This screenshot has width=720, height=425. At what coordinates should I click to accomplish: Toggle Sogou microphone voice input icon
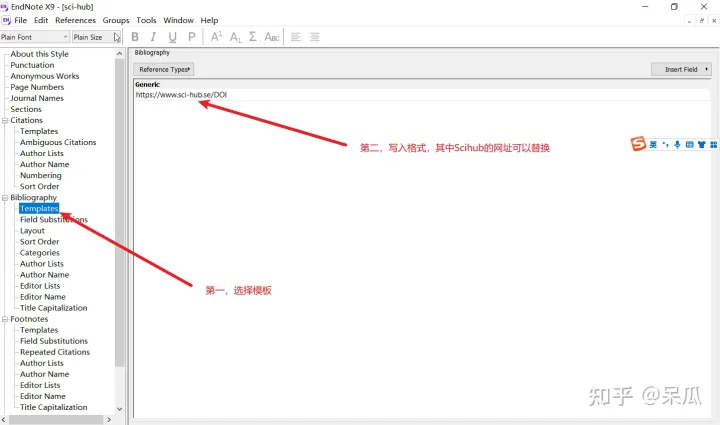[x=677, y=145]
